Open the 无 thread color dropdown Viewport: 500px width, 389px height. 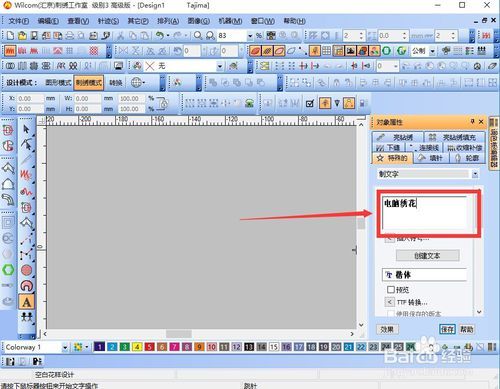click(x=220, y=66)
